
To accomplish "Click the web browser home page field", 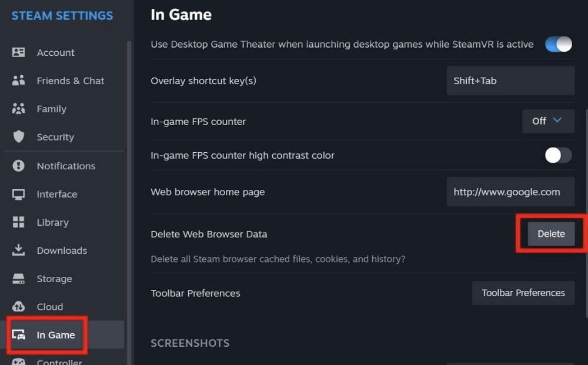I will click(x=510, y=191).
